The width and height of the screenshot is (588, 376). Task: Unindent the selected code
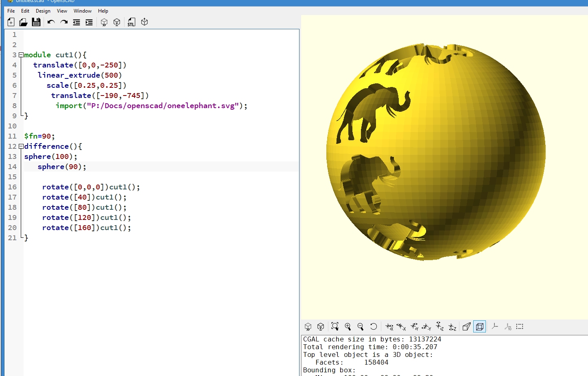(77, 22)
